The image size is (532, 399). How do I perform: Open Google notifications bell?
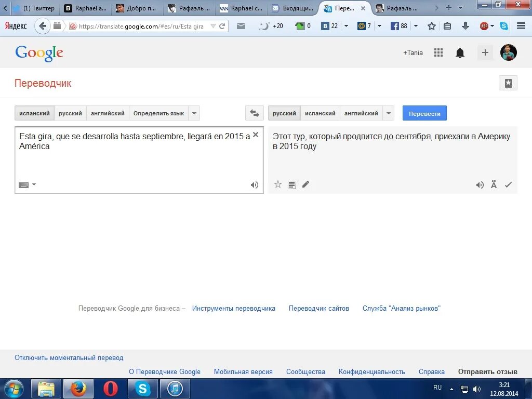click(460, 53)
